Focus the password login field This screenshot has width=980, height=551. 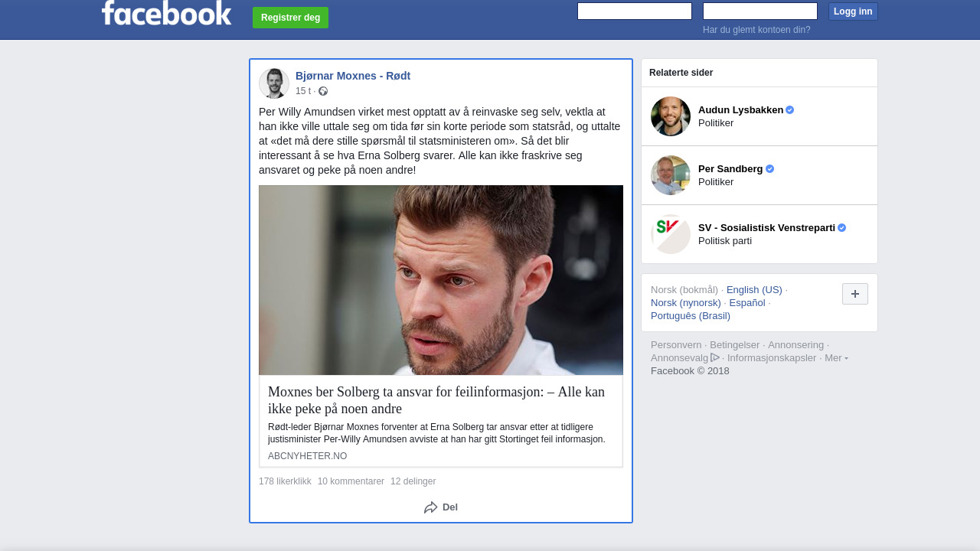pyautogui.click(x=760, y=11)
